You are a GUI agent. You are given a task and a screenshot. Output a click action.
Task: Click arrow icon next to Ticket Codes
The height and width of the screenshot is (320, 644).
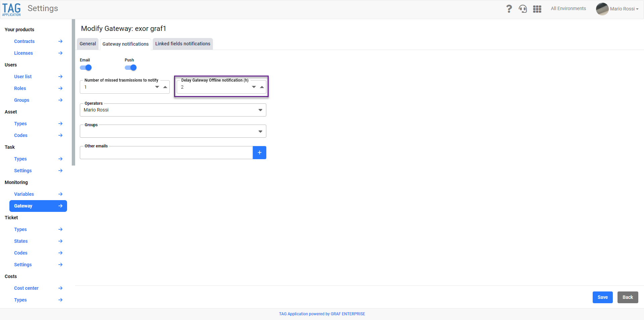click(x=60, y=253)
